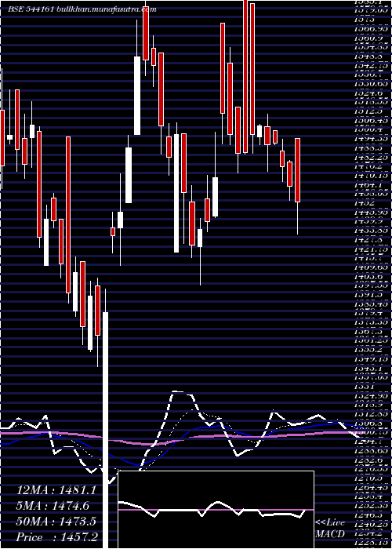The image size is (392, 549).
Task: Click the BSE 544161 bullkhan.munafasutra.com header text
Action: pos(82,9)
